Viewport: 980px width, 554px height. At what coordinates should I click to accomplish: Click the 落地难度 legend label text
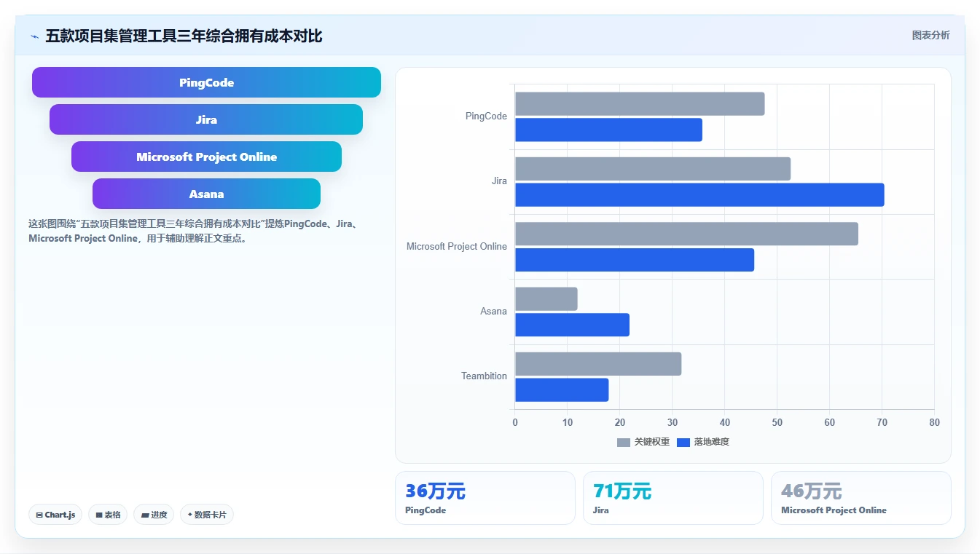click(x=712, y=442)
